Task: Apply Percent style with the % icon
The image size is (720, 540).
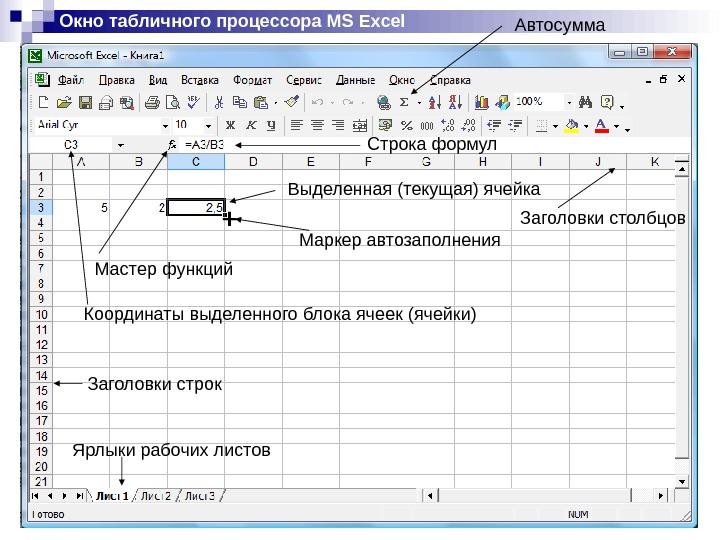Action: click(x=406, y=125)
